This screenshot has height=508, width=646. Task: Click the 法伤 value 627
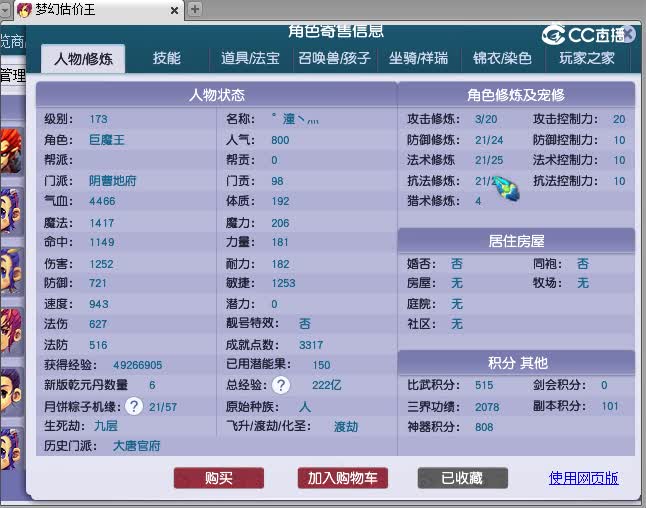(98, 324)
